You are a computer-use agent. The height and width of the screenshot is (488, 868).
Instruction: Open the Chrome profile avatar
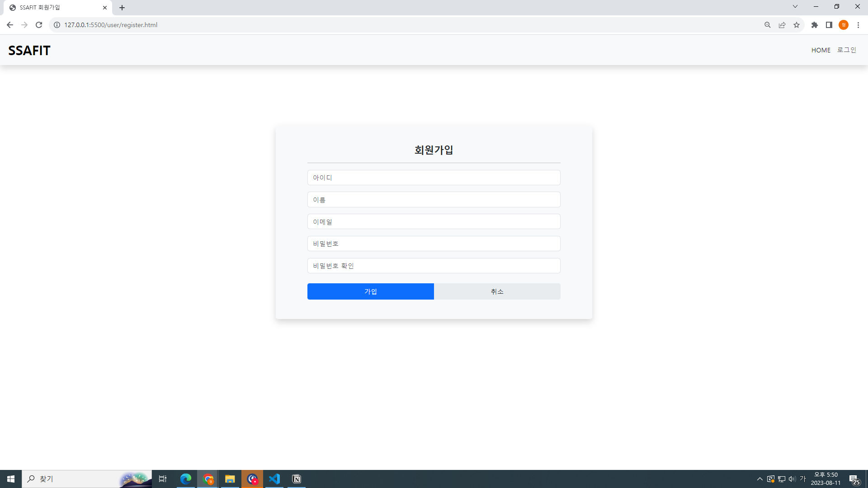click(x=844, y=25)
